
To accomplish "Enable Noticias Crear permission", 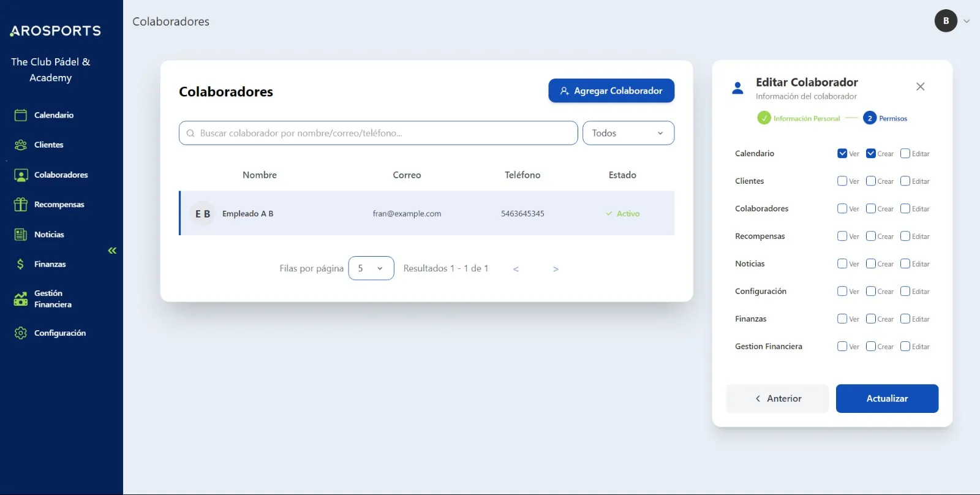I will tap(871, 263).
